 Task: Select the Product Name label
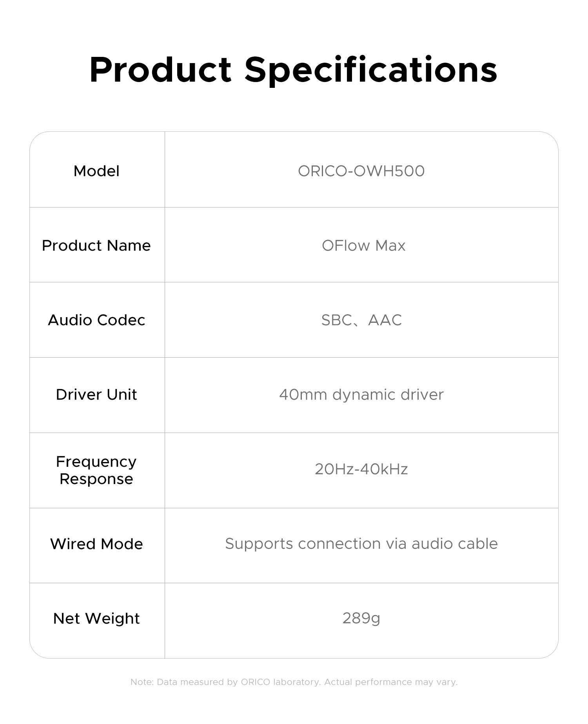point(96,246)
